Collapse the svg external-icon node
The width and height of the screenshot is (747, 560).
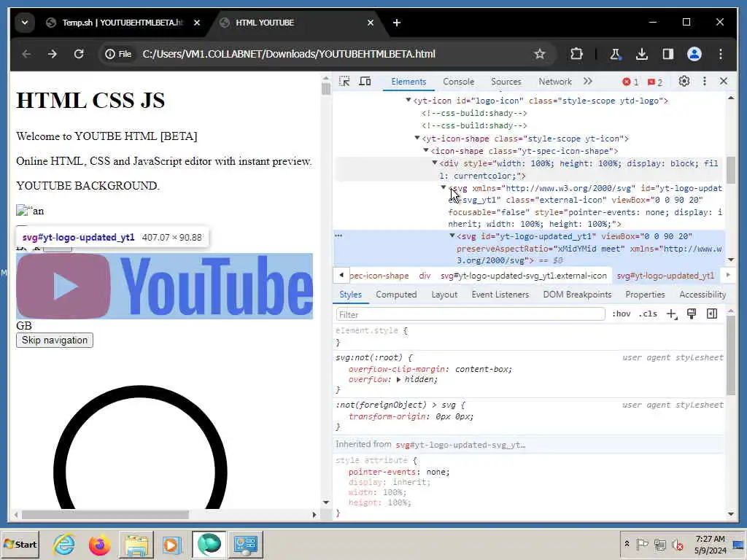444,187
